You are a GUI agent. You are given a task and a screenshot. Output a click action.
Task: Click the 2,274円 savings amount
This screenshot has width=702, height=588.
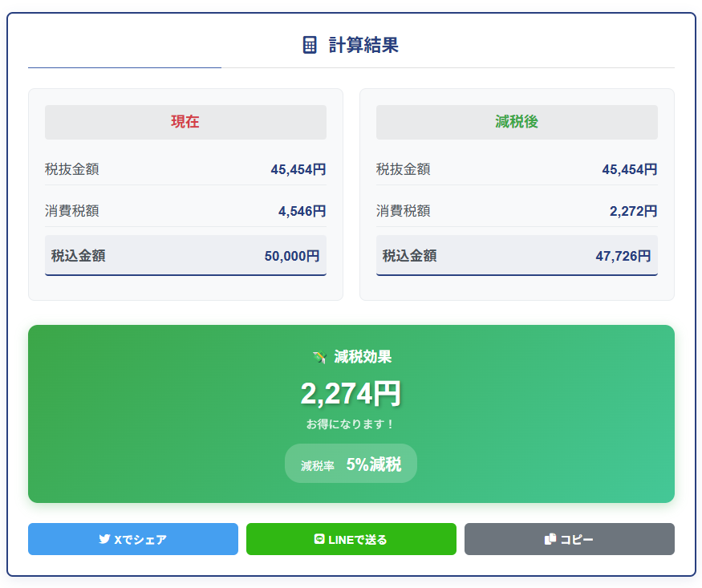click(351, 393)
